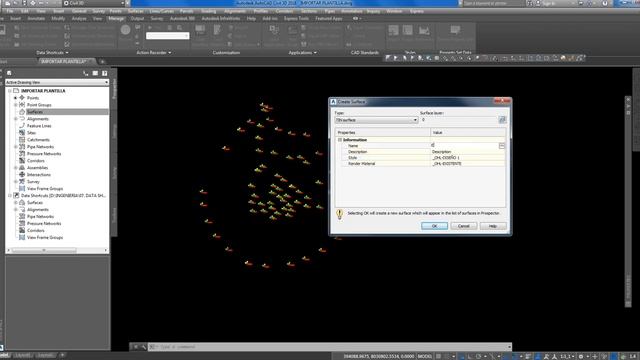Click the Toolspace home icon at top left

click(9, 73)
